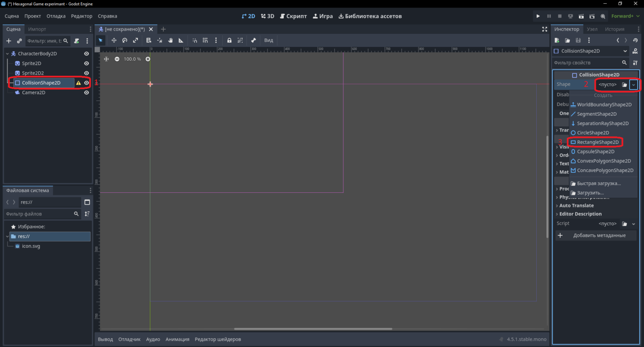Toggle visibility of Camera2D node
The height and width of the screenshot is (347, 644).
click(86, 93)
